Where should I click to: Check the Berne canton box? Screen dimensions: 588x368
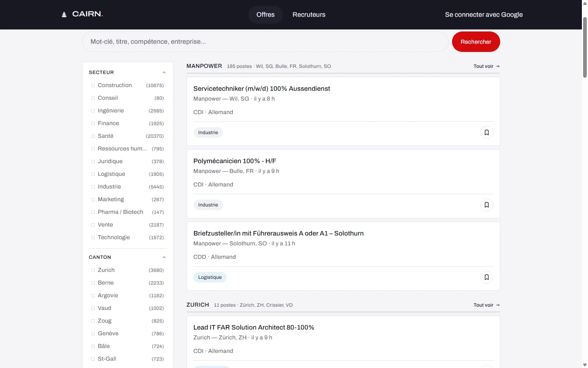(x=93, y=283)
